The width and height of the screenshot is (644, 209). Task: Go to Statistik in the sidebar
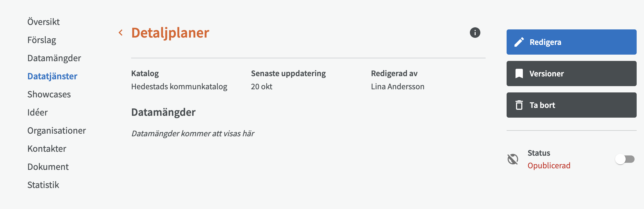click(44, 185)
